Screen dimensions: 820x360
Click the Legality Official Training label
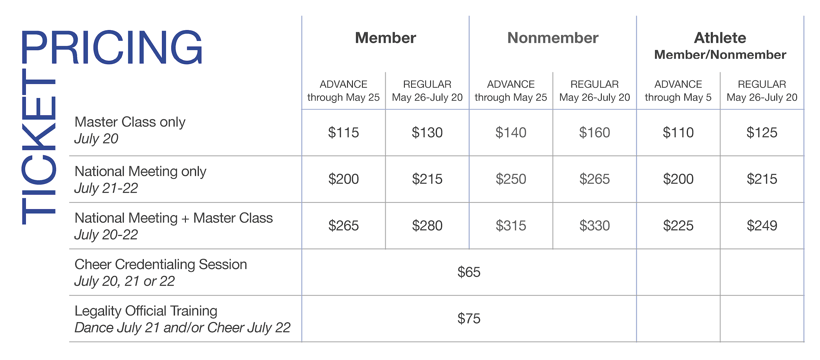[x=183, y=319]
